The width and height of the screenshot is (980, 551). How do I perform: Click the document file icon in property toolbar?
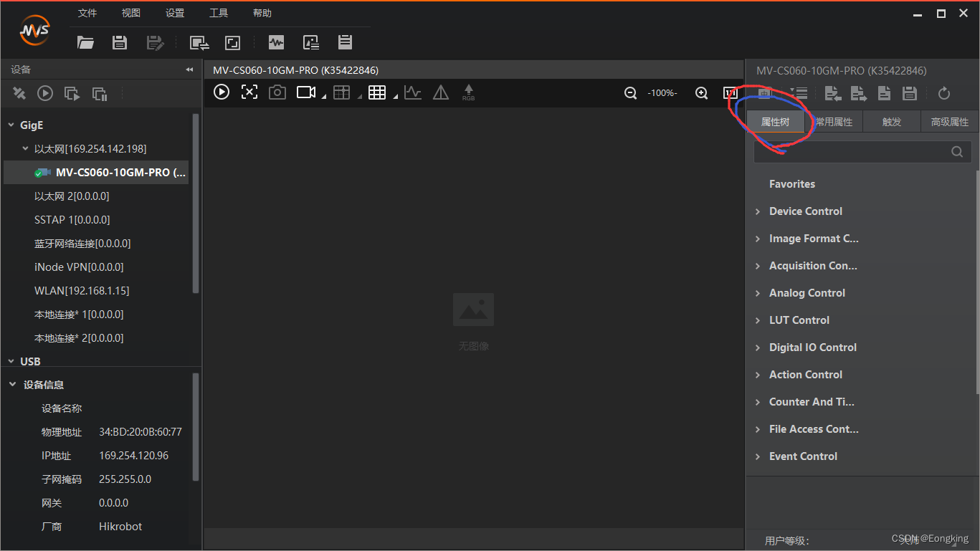point(884,93)
